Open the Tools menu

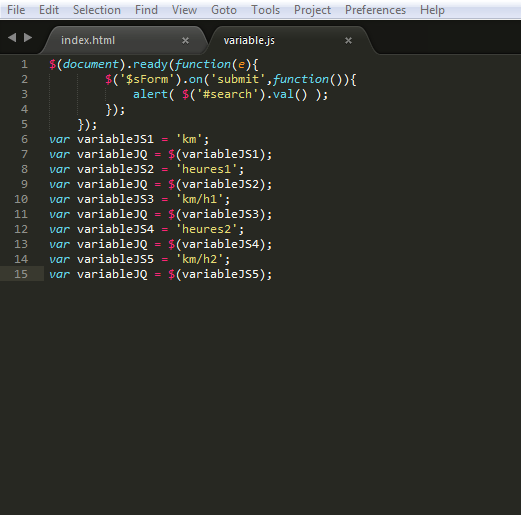click(265, 10)
